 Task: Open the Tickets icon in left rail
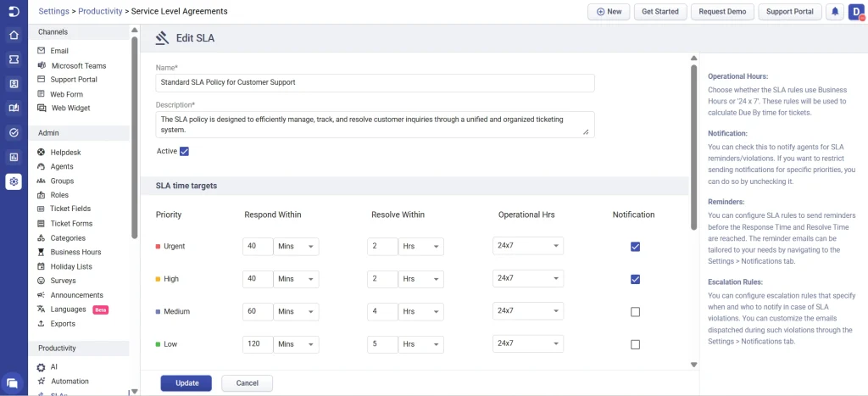point(14,59)
